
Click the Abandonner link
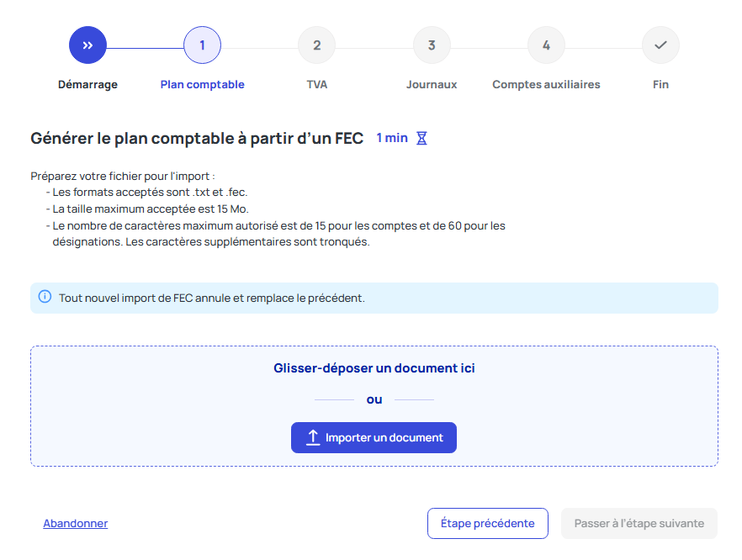(x=76, y=523)
